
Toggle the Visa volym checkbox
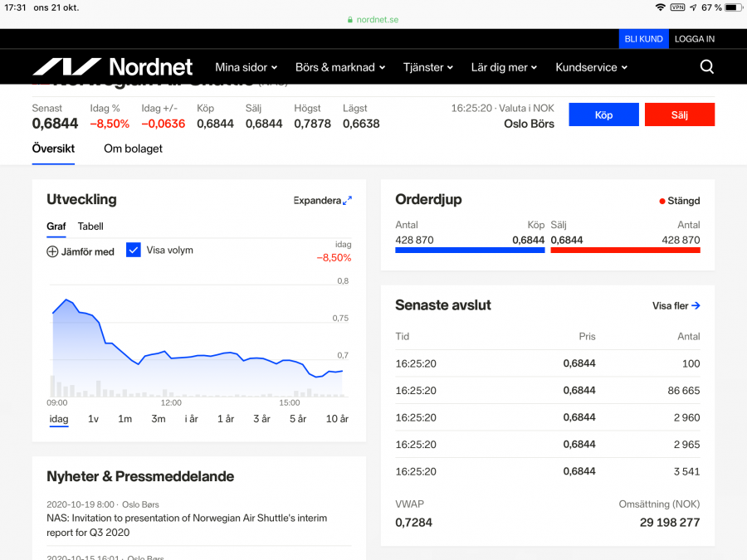[x=134, y=250]
